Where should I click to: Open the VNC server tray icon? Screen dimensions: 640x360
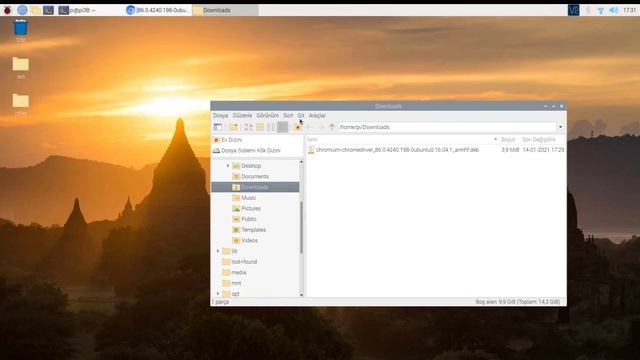[x=573, y=10]
